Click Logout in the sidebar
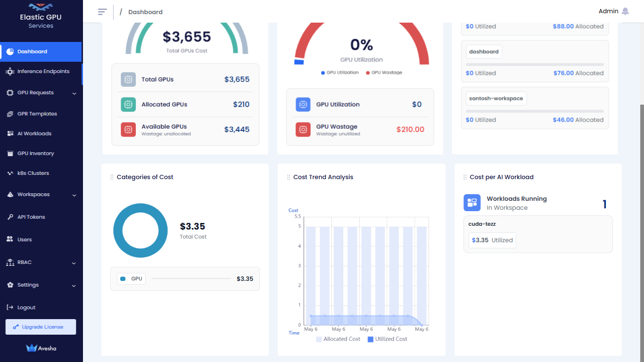 [x=26, y=308]
